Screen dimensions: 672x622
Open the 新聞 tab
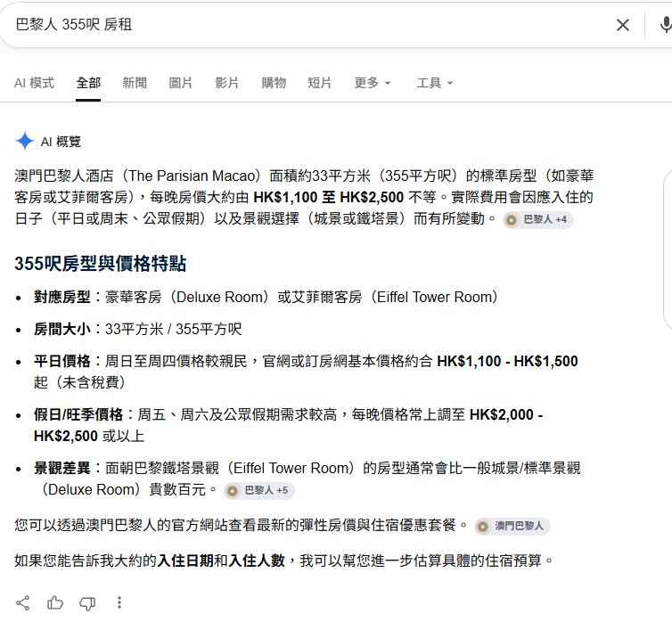(x=135, y=83)
